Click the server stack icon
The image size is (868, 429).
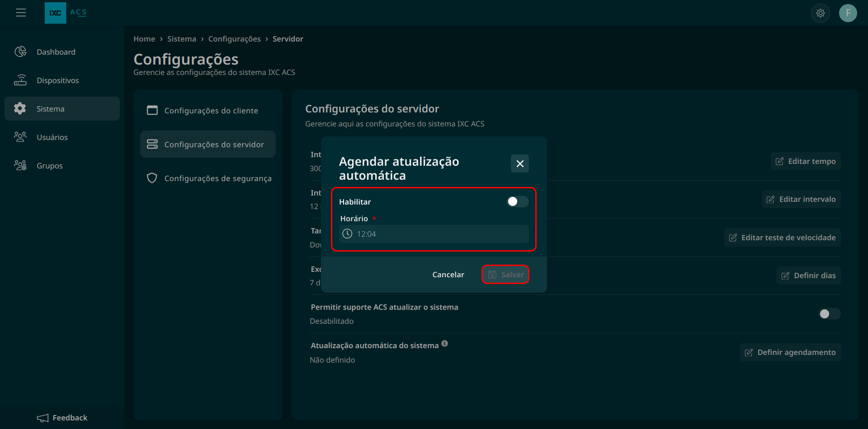click(152, 144)
